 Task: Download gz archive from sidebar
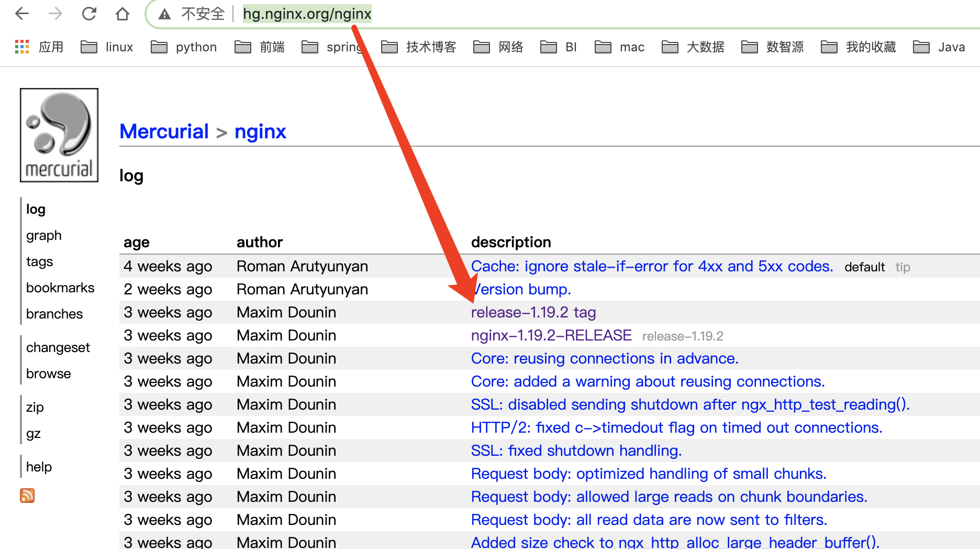click(x=34, y=434)
